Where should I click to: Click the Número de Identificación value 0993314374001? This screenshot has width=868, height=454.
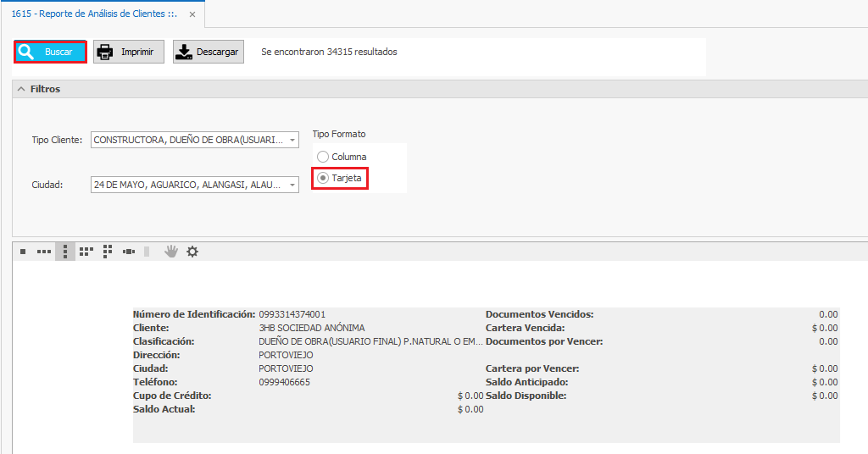click(292, 314)
